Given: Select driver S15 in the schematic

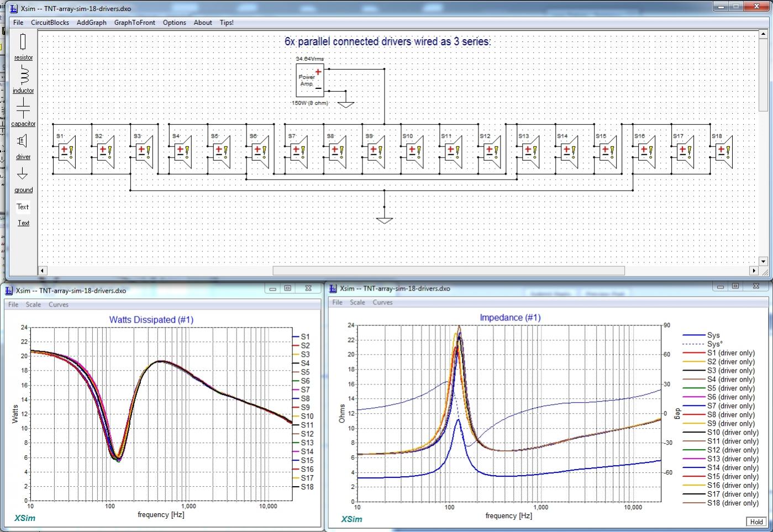Looking at the screenshot, I should click(x=608, y=151).
